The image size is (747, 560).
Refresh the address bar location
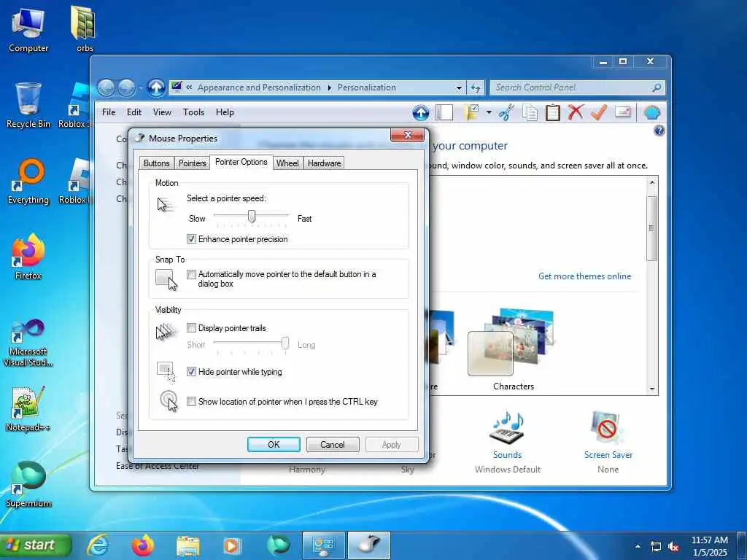475,87
